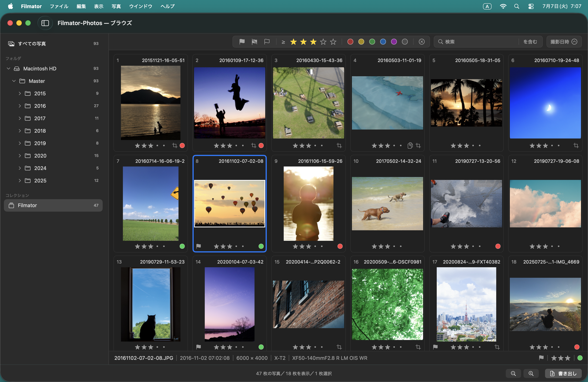This screenshot has height=382, width=588.
Task: Click crop icon on photo 20200509 DSCF0981
Action: (418, 347)
